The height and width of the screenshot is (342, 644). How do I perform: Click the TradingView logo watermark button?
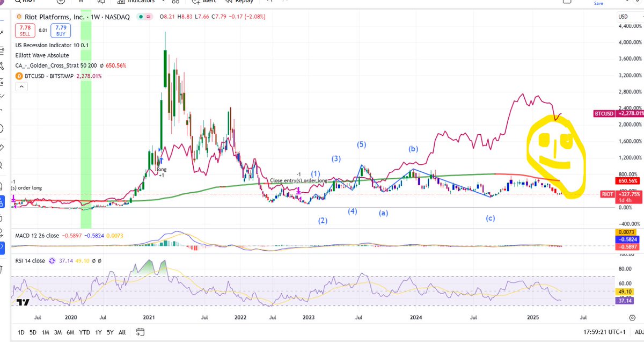pos(22,303)
